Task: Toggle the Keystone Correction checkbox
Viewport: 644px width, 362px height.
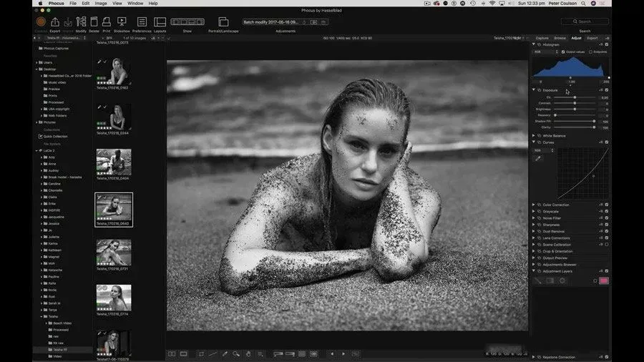Action: pyautogui.click(x=607, y=357)
